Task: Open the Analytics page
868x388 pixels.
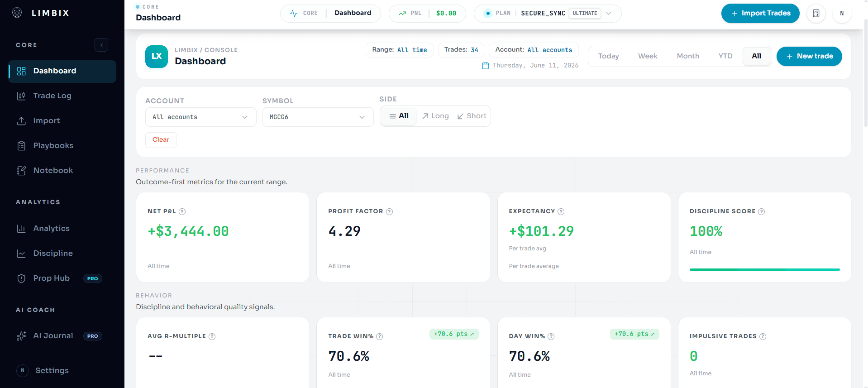Action: click(x=62, y=229)
